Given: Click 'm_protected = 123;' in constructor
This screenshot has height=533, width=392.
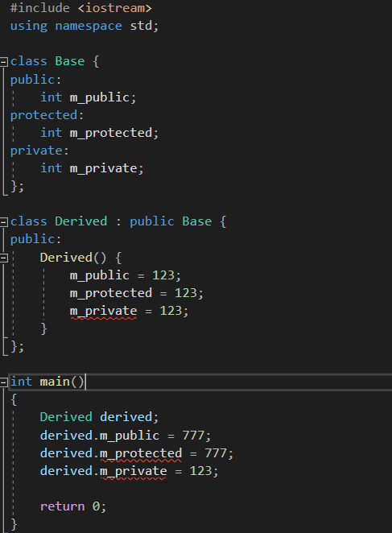Looking at the screenshot, I should point(136,293).
